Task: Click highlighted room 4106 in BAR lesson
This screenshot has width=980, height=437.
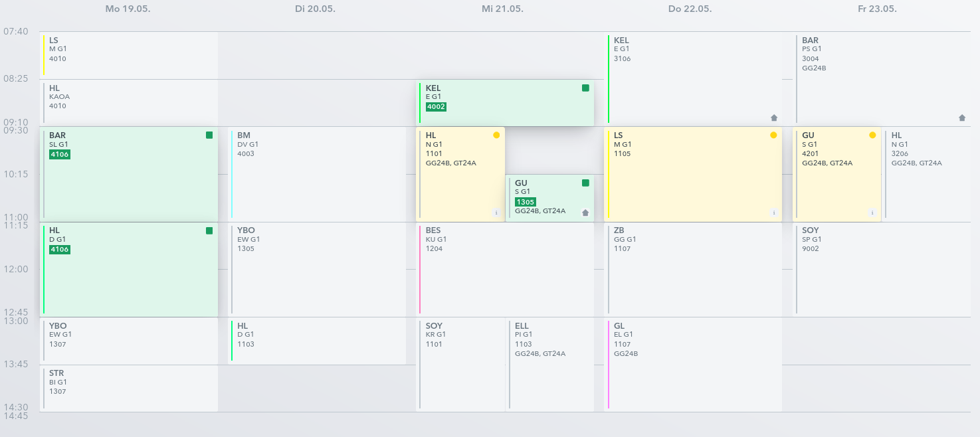Action: point(60,154)
